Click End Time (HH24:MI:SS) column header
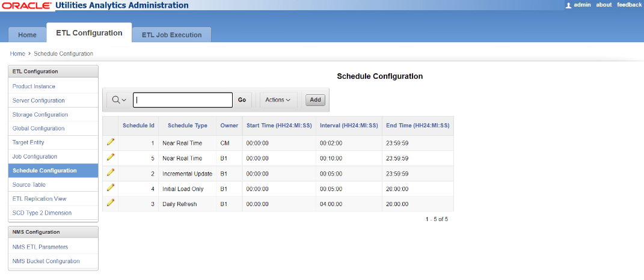The height and width of the screenshot is (280, 644). [418, 126]
